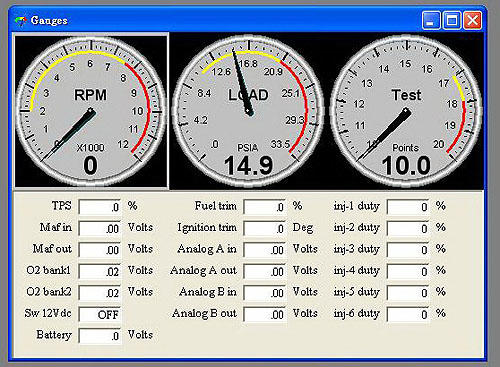Click the 'Deg' unit beside Ignition trim
Screen dimensions: 500x367
(303, 228)
